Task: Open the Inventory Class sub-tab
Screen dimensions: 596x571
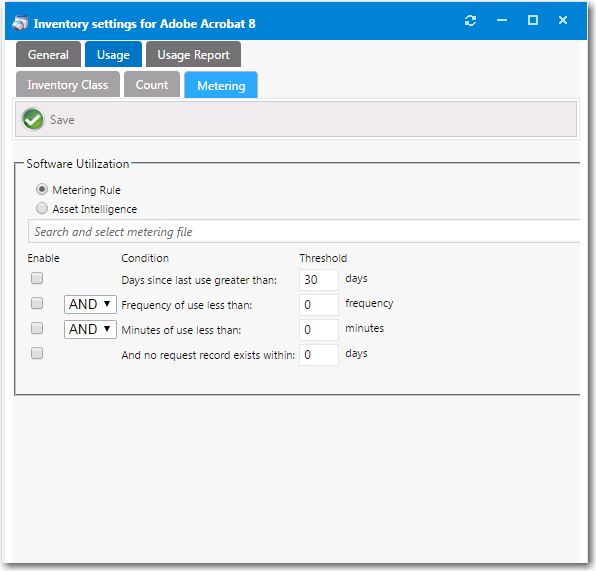Action: (68, 84)
